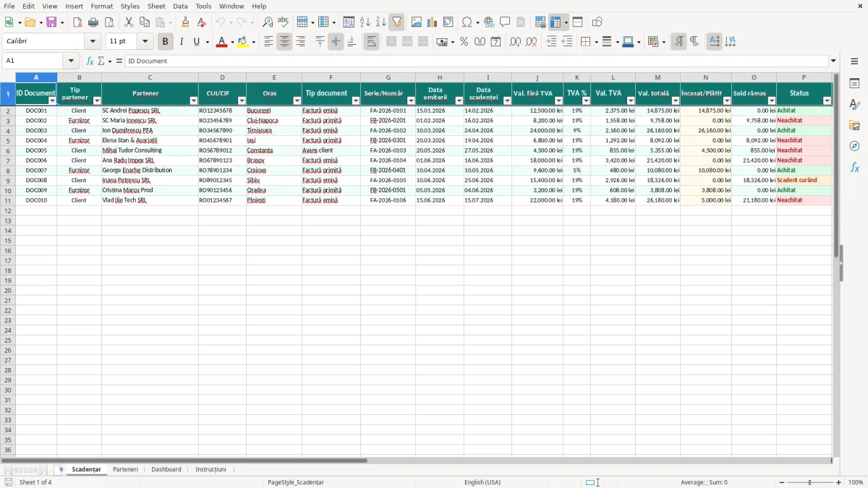The image size is (868, 488).
Task: Click the Print icon
Action: tap(93, 22)
